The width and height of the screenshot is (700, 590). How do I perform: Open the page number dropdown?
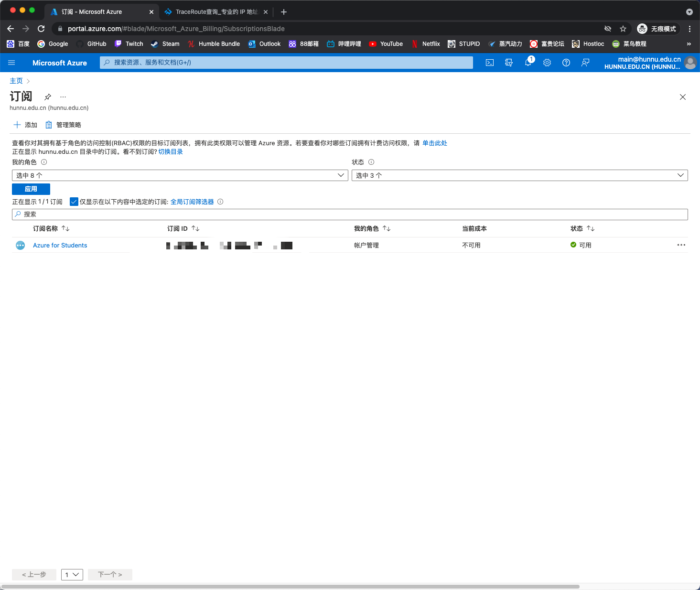tap(72, 574)
